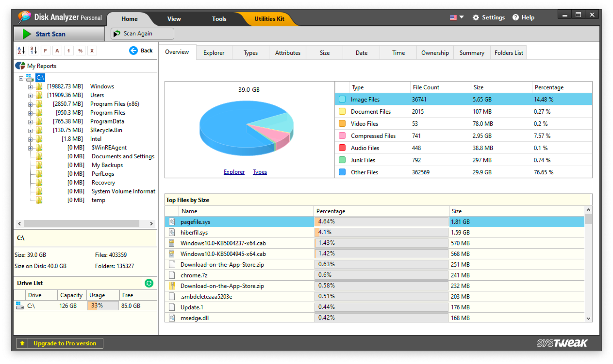Click the A toolbar icon
Screen dimensions: 613x364
pyautogui.click(x=57, y=50)
